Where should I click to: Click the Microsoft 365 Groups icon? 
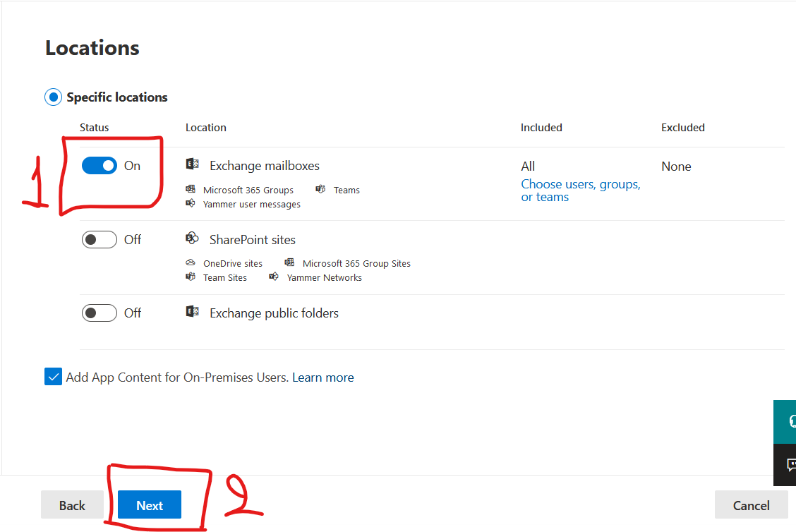click(191, 189)
